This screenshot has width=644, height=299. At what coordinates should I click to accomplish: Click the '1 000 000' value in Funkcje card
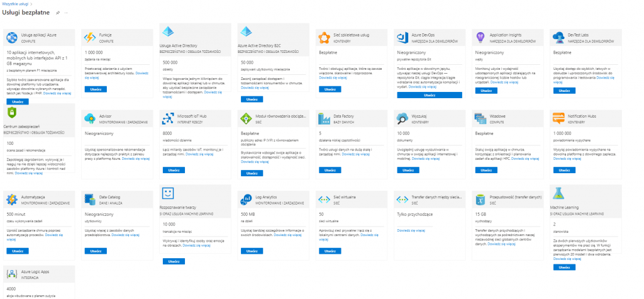click(x=94, y=53)
